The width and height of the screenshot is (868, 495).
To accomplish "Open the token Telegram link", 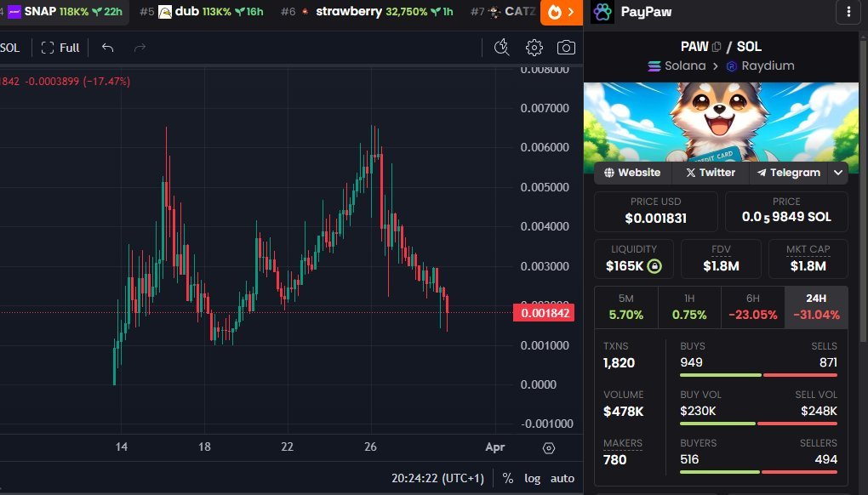I will click(788, 173).
